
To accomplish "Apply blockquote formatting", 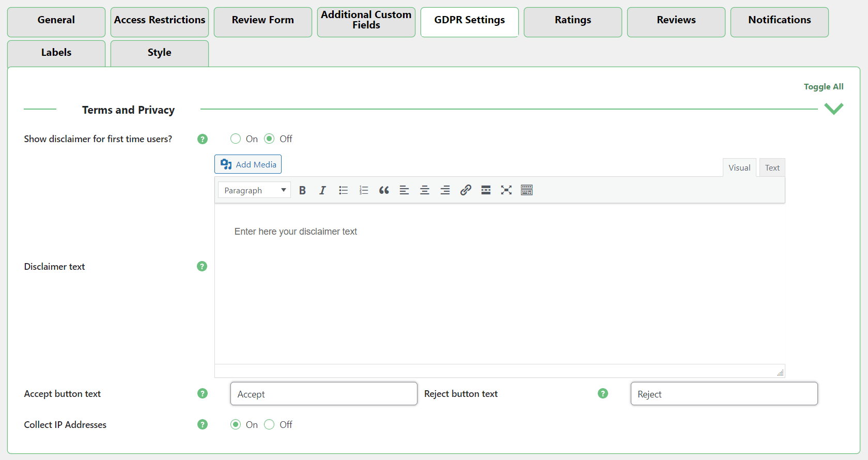I will point(384,190).
